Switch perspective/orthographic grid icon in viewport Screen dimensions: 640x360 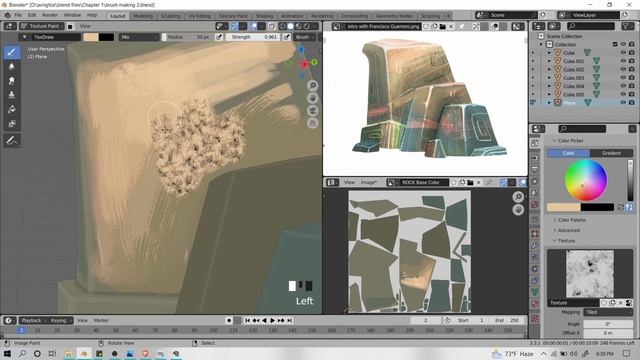pos(313,123)
